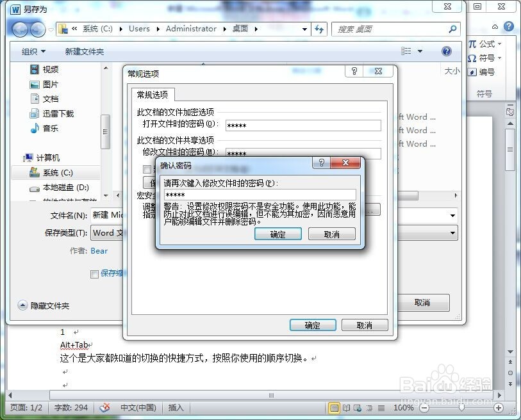
Task: Open the 组织 menu
Action: 33,51
